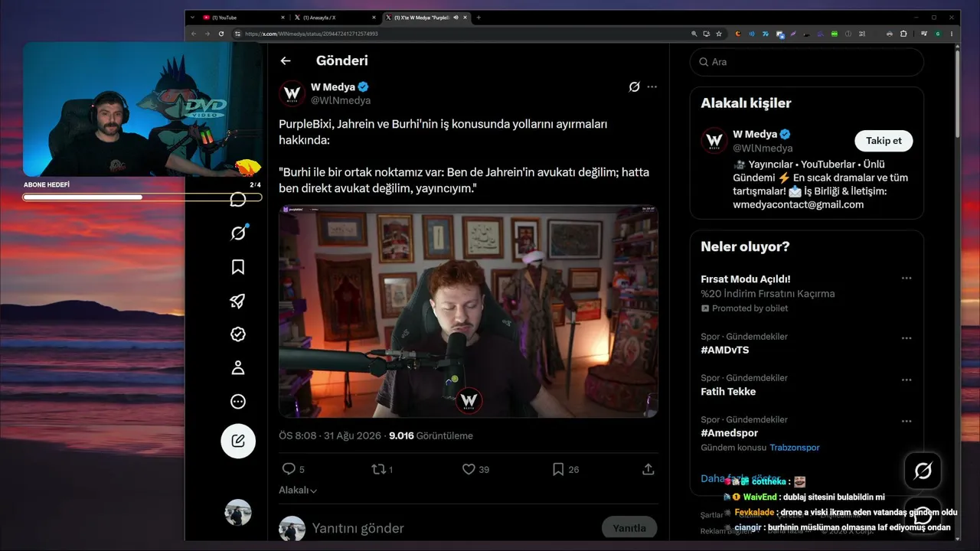Open the verified badge sidebar item
The image size is (980, 551).
[238, 334]
